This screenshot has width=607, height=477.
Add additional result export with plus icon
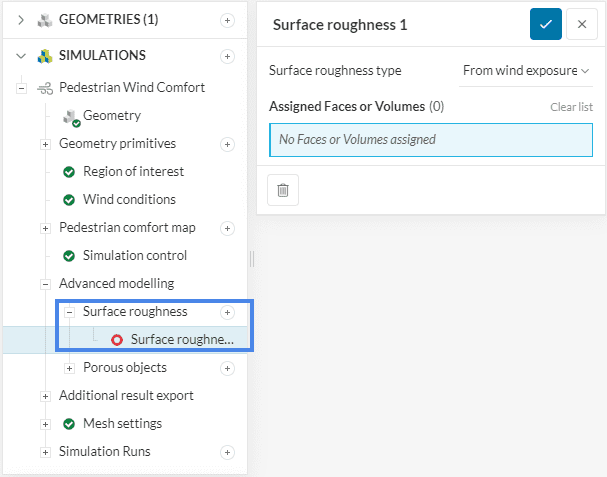227,396
